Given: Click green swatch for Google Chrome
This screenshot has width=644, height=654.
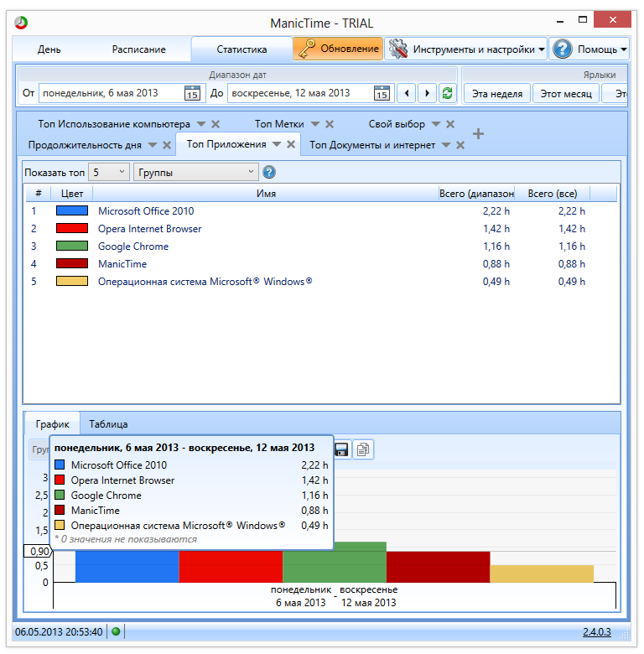Looking at the screenshot, I should click(72, 246).
